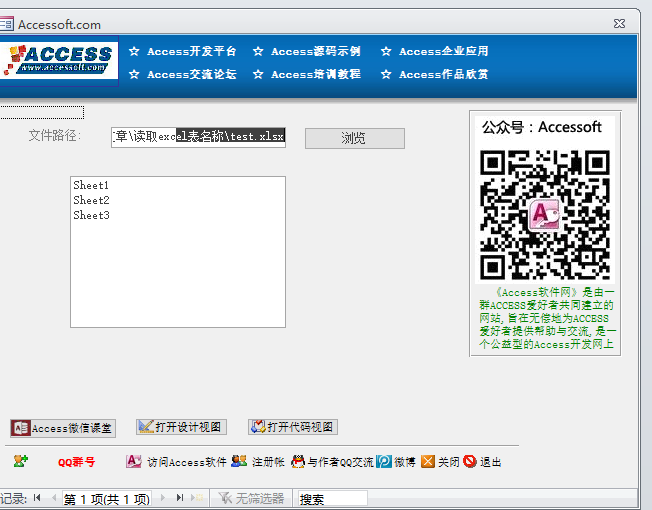Click the 与作者QQ交流 link text

pyautogui.click(x=340, y=462)
